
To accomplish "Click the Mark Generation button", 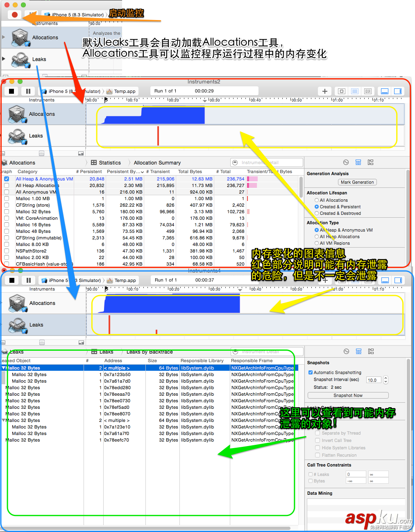I will point(357,182).
